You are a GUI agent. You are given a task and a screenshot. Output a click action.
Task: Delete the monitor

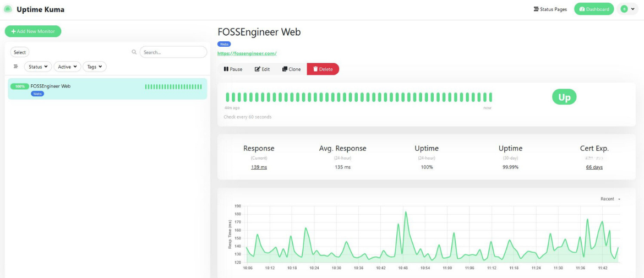(323, 69)
